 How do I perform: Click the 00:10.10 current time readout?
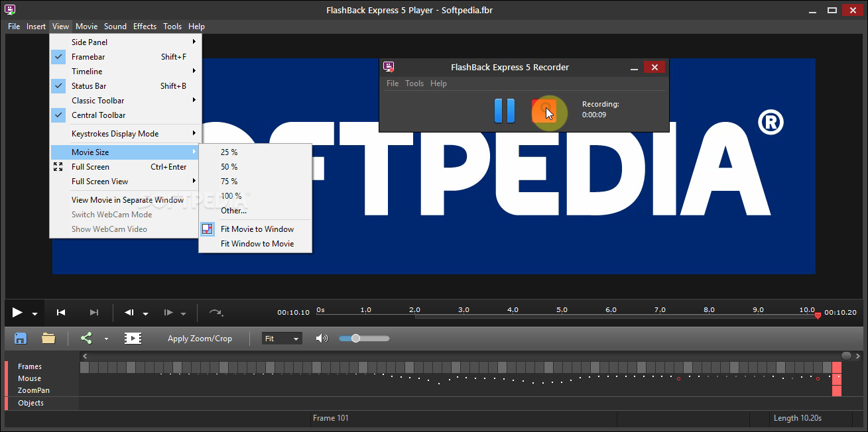[293, 313]
